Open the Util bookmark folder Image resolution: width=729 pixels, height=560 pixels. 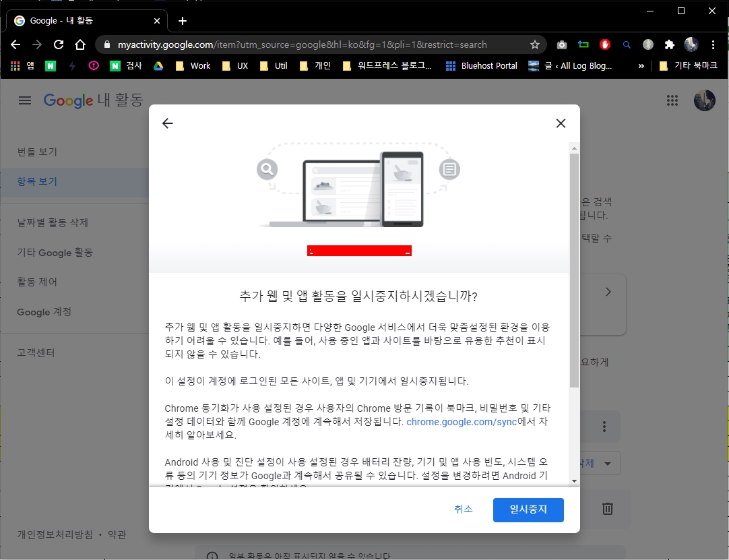pyautogui.click(x=274, y=66)
